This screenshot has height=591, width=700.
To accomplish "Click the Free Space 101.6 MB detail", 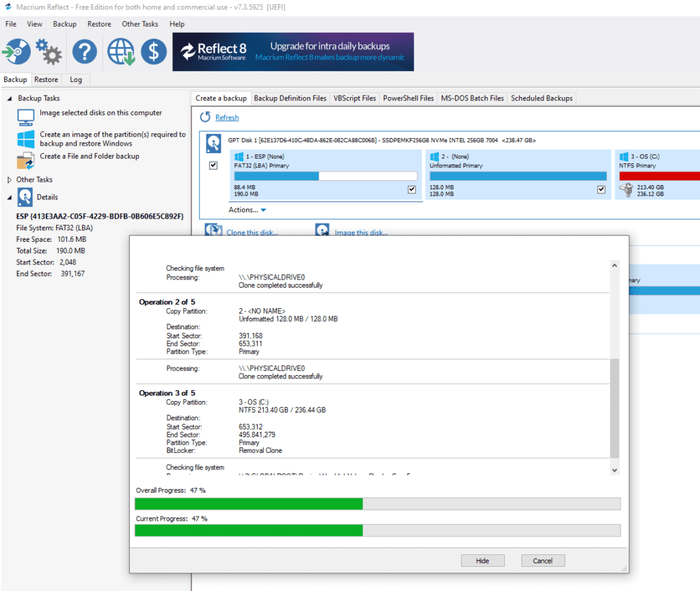I will click(51, 239).
